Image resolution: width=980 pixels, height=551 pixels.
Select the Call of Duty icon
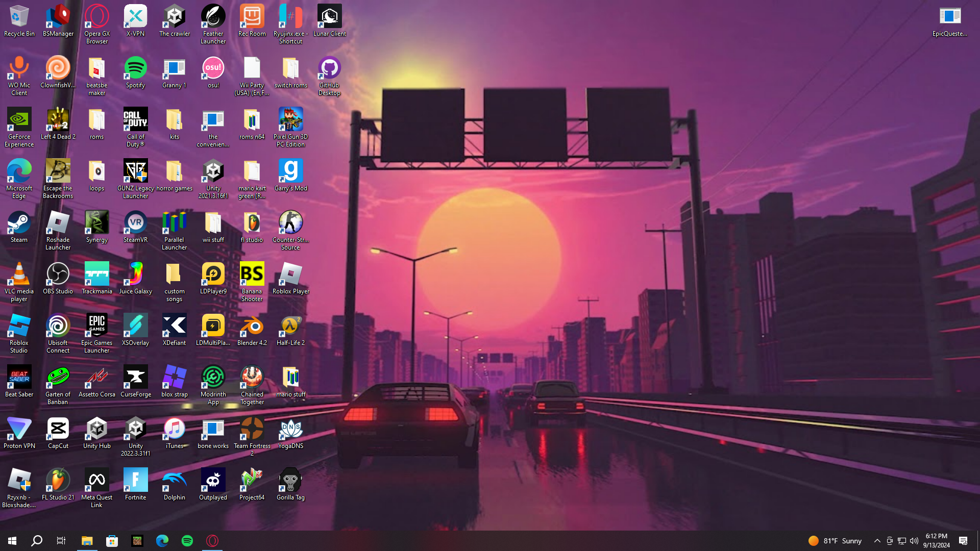coord(136,128)
